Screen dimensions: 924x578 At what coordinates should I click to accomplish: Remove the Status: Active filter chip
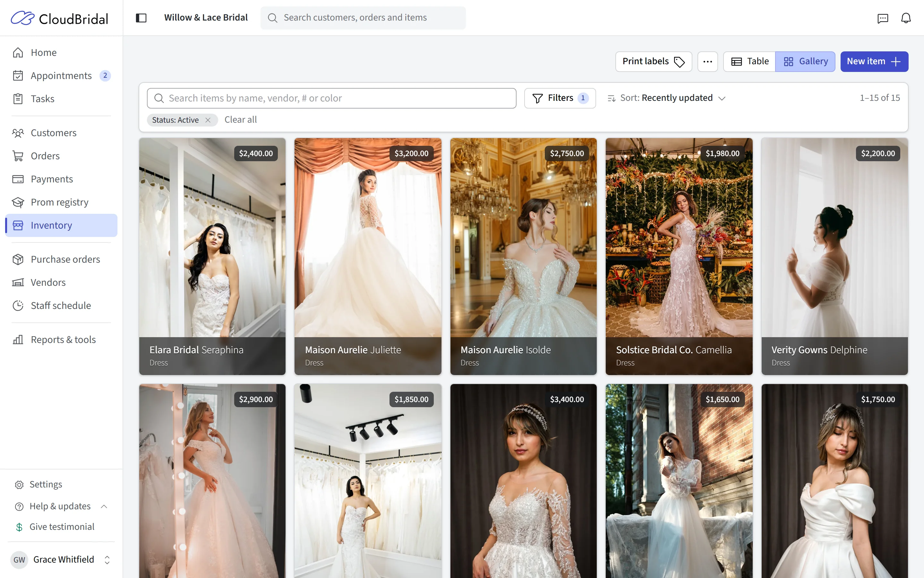208,120
